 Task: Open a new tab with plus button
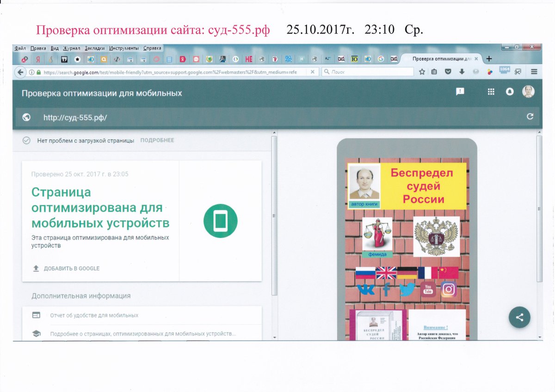tap(489, 59)
